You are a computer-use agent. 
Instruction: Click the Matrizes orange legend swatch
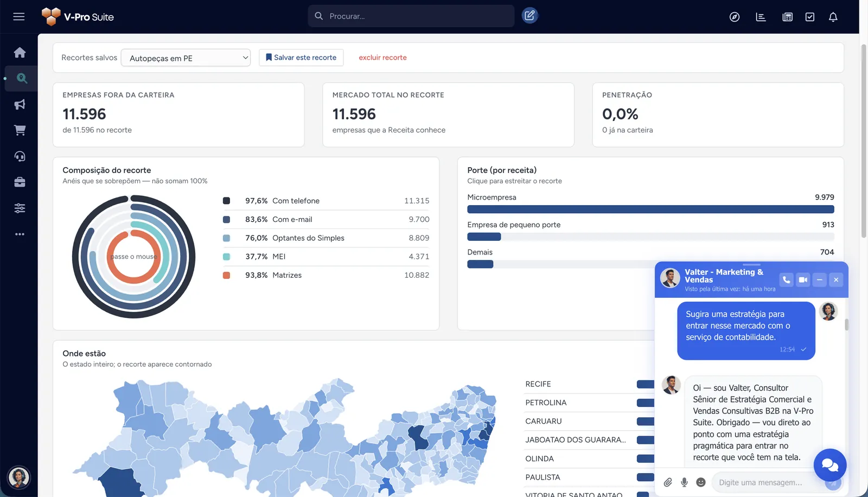pyautogui.click(x=227, y=275)
